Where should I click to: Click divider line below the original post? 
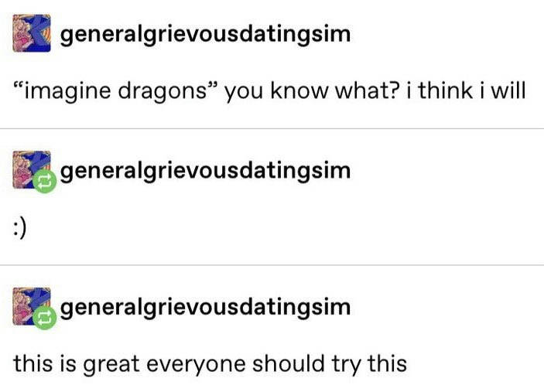click(272, 128)
